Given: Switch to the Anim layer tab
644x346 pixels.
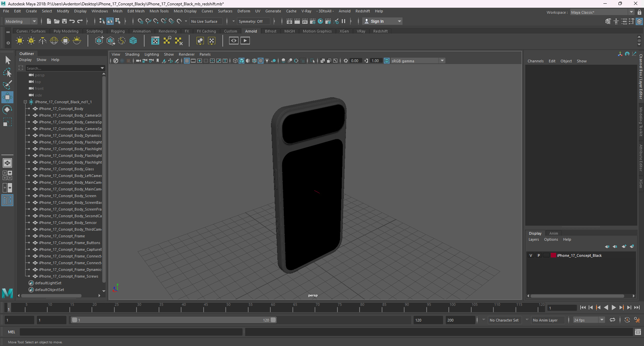Looking at the screenshot, I should click(553, 233).
